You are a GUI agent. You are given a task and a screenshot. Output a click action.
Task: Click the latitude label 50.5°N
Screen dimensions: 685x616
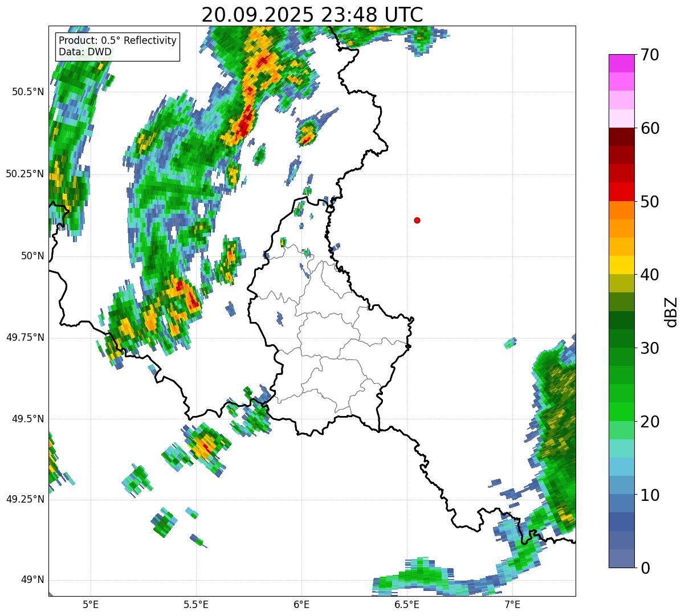(x=28, y=92)
